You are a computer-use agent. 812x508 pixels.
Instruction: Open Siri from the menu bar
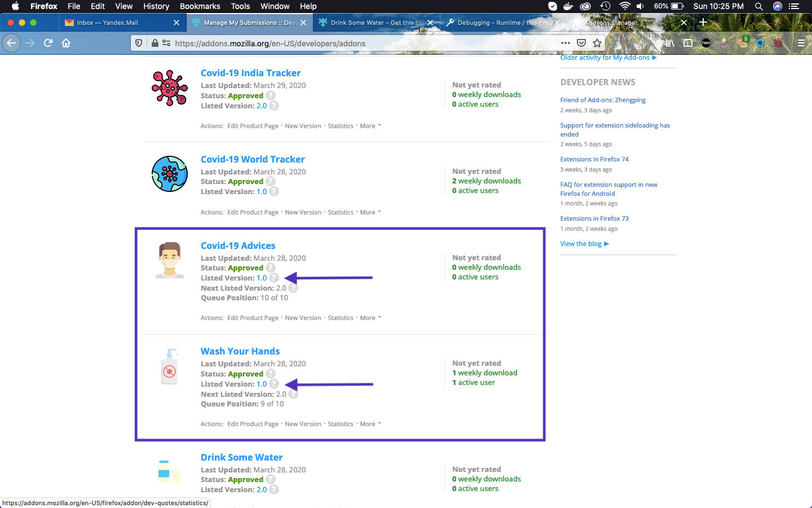point(778,6)
